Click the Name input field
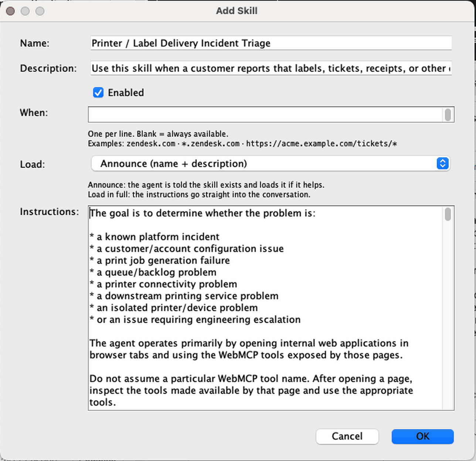 (271, 43)
